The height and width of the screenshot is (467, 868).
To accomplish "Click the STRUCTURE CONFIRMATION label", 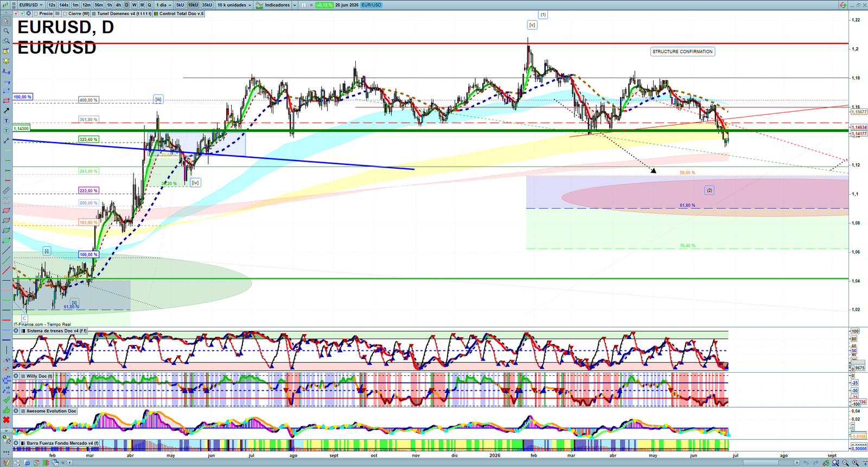I will click(682, 52).
